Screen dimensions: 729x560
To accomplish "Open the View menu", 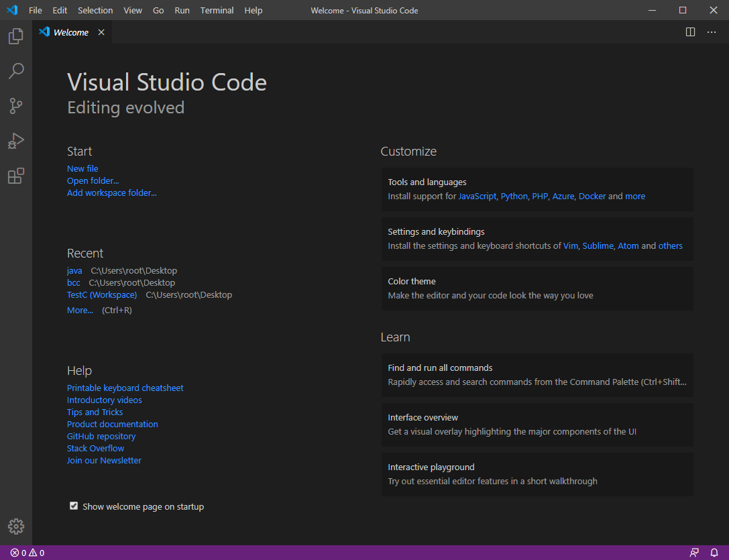I will (133, 10).
